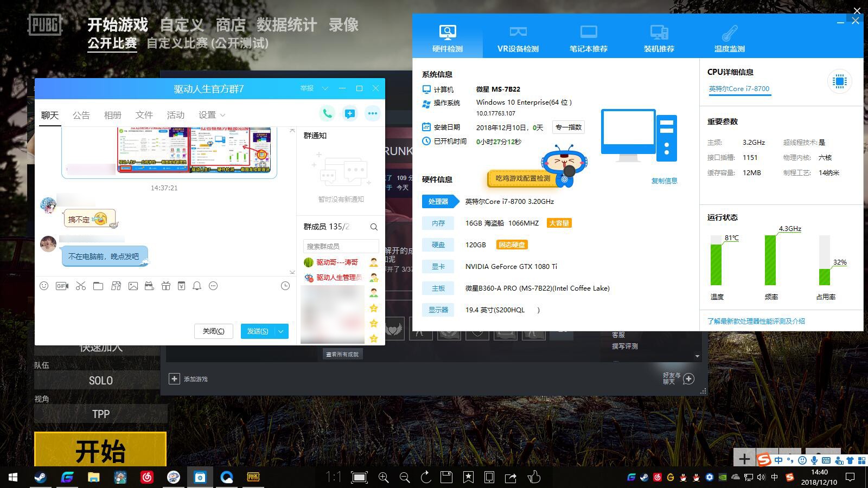Open the 笔记本推荐 tab
The height and width of the screenshot is (488, 868).
click(x=589, y=38)
